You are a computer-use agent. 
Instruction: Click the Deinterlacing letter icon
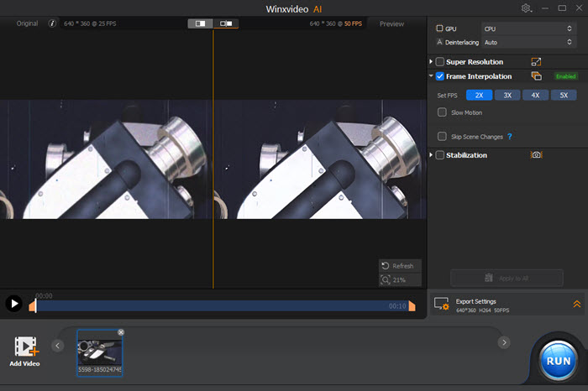(439, 42)
